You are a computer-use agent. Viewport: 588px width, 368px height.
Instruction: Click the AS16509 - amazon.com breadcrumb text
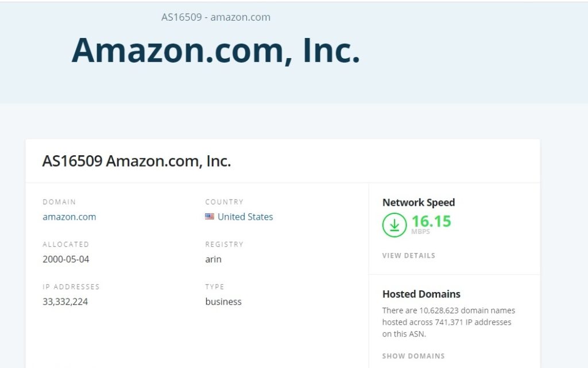point(215,17)
